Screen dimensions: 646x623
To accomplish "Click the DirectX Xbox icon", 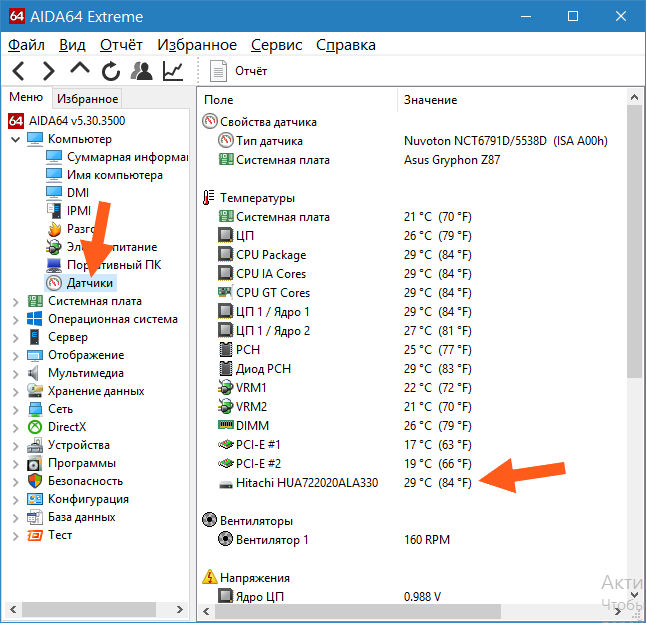I will (x=35, y=427).
